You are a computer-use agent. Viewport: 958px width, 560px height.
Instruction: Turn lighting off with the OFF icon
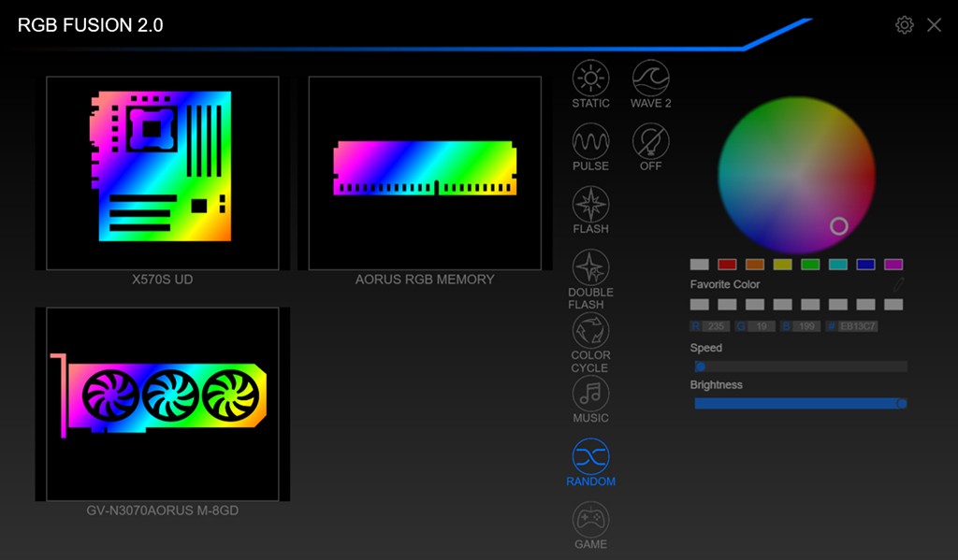click(x=650, y=141)
